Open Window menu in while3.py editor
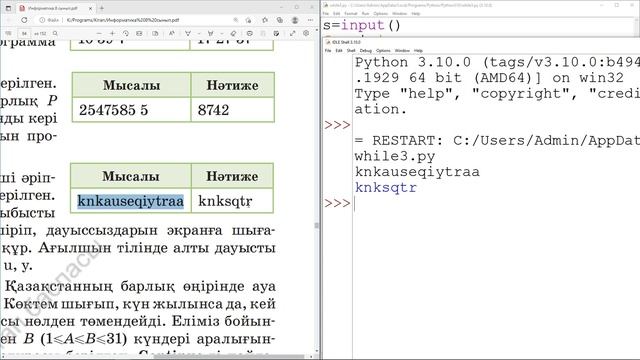 coord(400,13)
